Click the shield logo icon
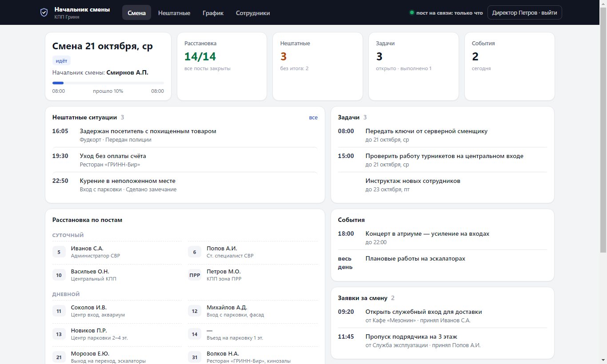Viewport: 607px width, 364px height. coord(44,12)
